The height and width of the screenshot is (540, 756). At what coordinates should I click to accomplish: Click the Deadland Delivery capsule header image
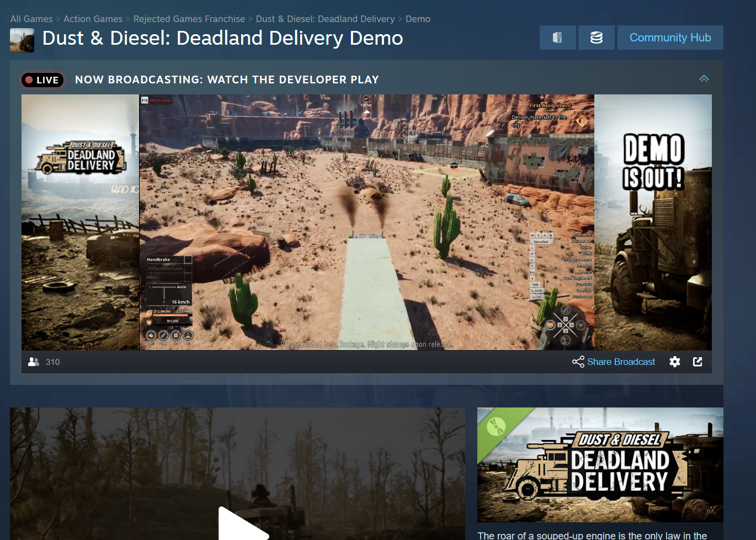click(600, 465)
